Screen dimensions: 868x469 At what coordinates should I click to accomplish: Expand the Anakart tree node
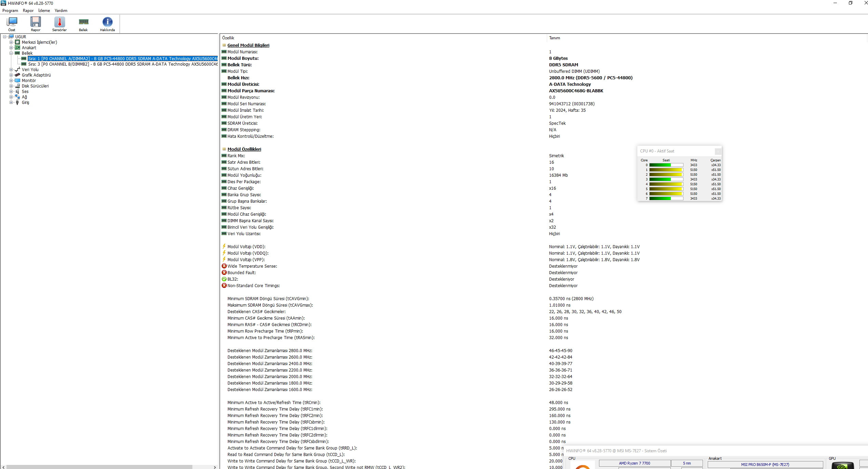coord(11,48)
